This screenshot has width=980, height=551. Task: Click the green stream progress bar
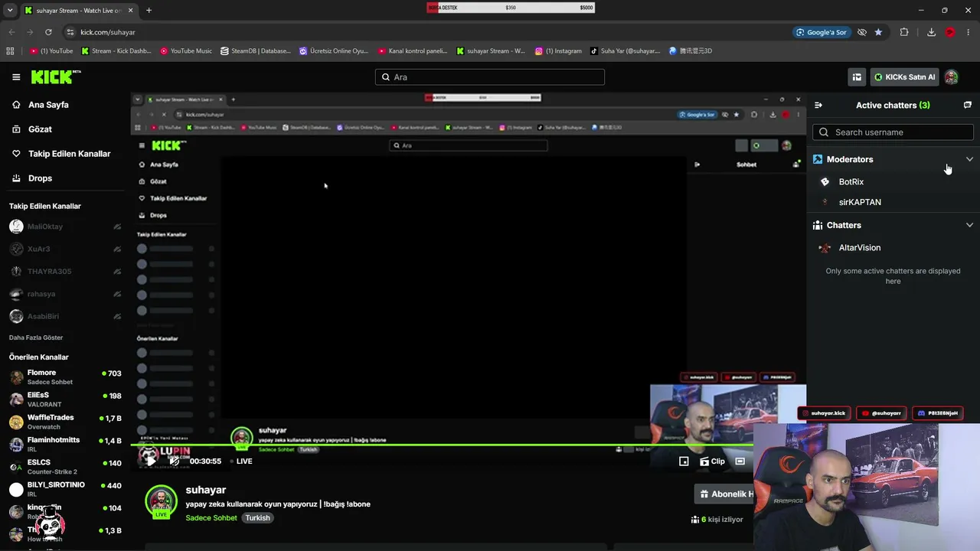(441, 445)
